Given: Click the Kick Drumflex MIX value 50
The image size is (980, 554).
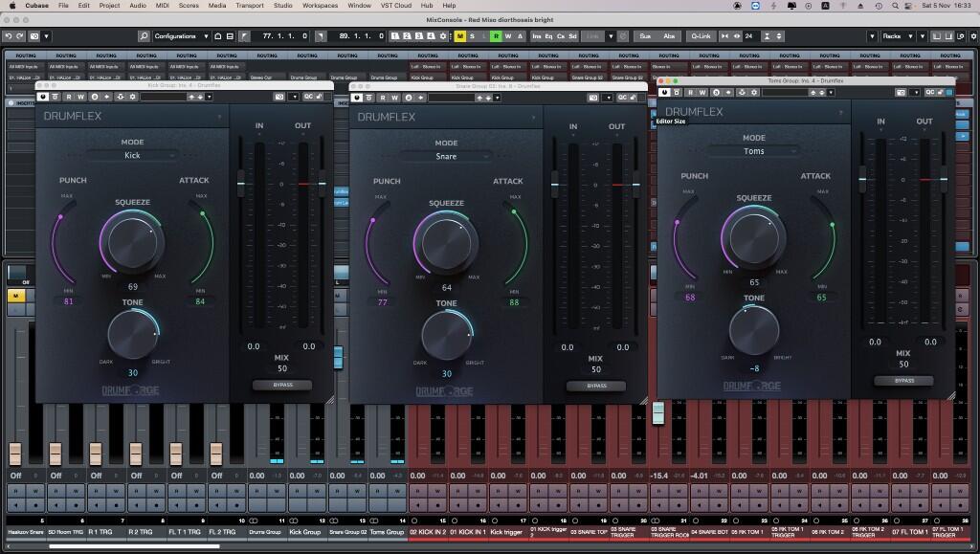Looking at the screenshot, I should tap(282, 368).
